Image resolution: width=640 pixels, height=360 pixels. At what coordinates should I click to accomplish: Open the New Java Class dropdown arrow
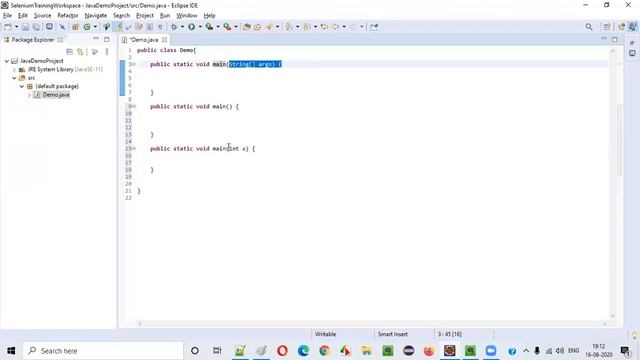(95, 27)
